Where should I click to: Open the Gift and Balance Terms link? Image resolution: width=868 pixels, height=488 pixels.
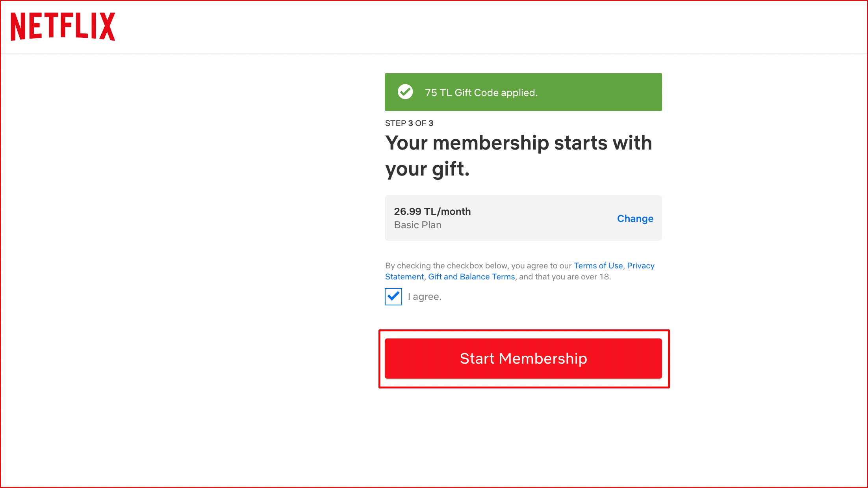point(471,277)
